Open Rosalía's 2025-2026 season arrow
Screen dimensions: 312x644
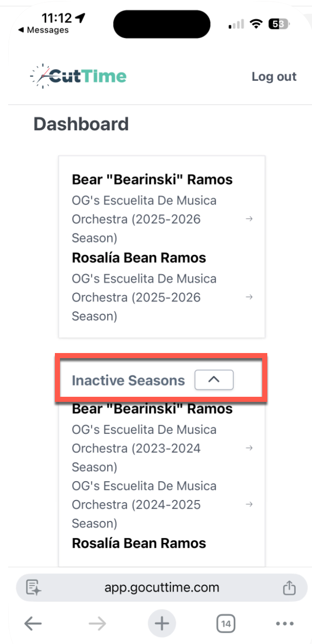pyautogui.click(x=249, y=297)
